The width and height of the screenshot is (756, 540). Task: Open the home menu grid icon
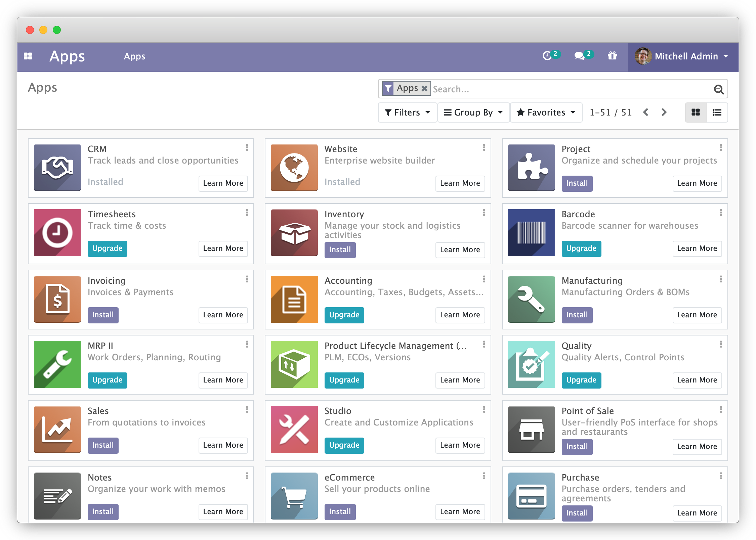tap(28, 56)
